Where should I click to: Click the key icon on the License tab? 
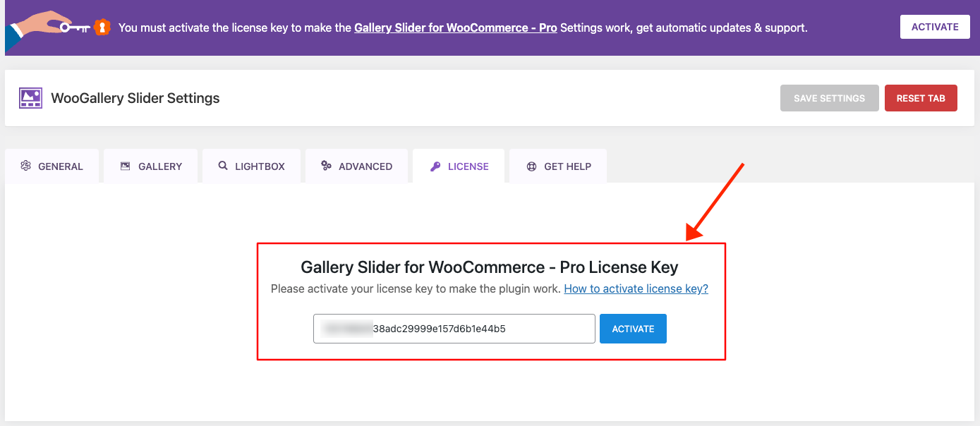[x=435, y=166]
